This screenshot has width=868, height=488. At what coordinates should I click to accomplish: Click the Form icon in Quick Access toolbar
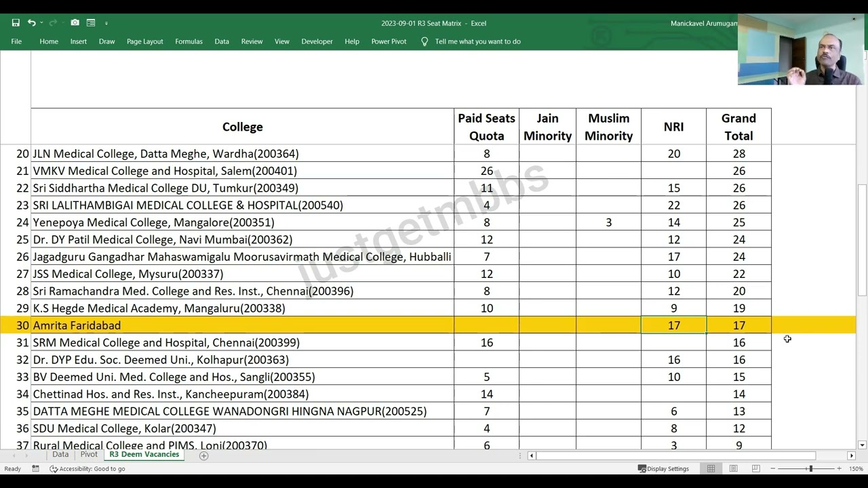click(91, 23)
